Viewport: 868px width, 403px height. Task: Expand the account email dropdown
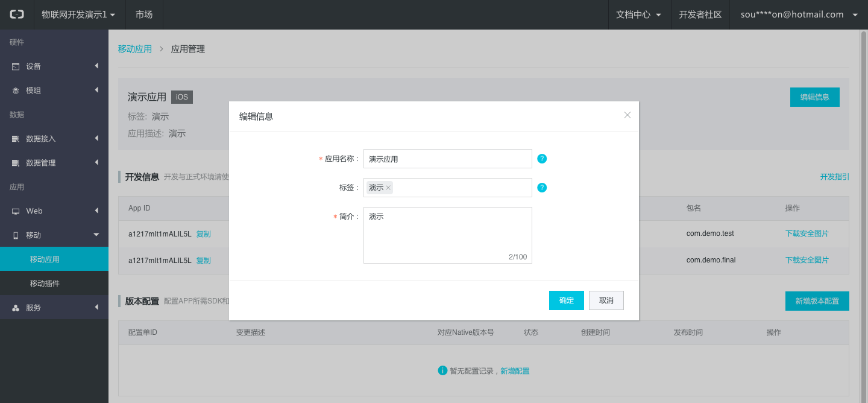tap(799, 14)
